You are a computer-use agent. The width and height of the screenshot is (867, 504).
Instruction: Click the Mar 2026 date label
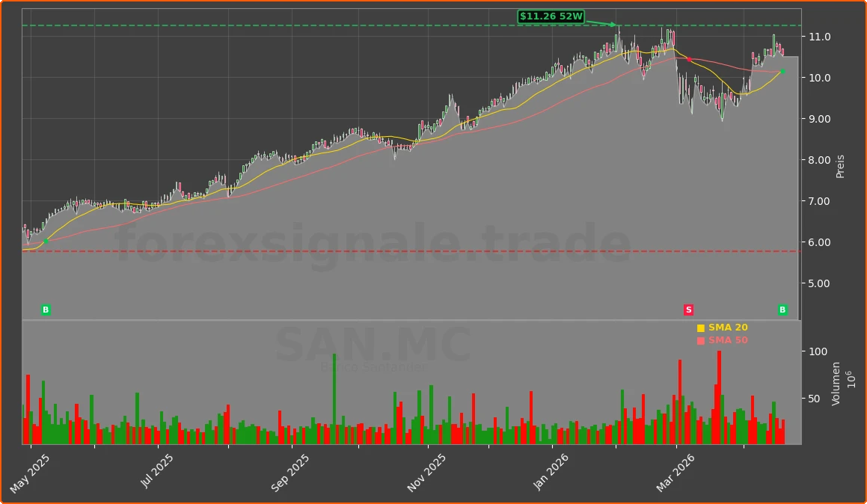[675, 473]
